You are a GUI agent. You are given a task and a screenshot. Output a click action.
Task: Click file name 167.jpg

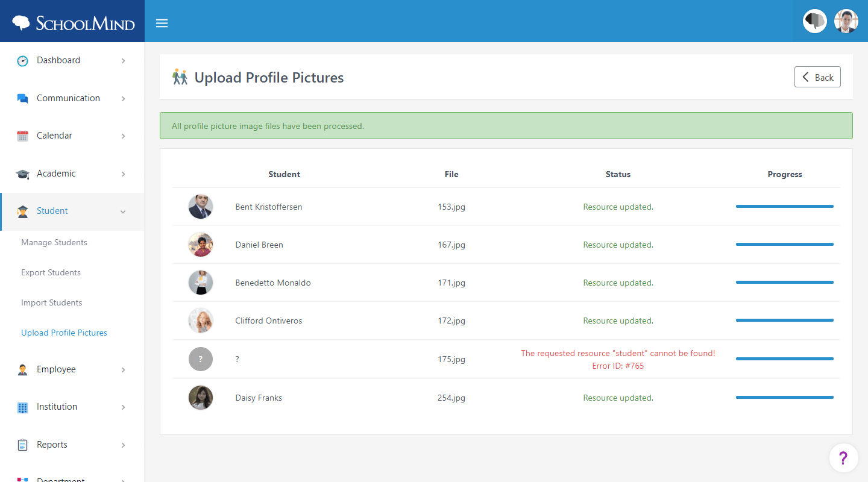pos(451,245)
